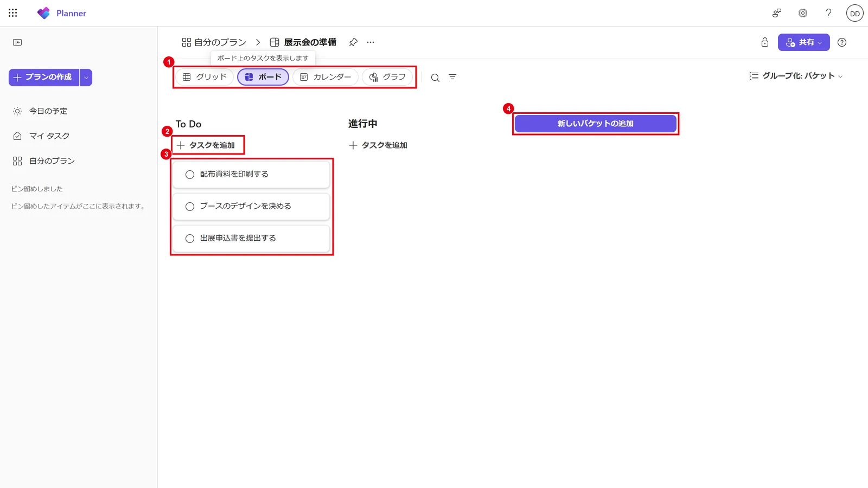Select the ボード view tab
Viewport: 868px width, 488px height.
pos(263,77)
